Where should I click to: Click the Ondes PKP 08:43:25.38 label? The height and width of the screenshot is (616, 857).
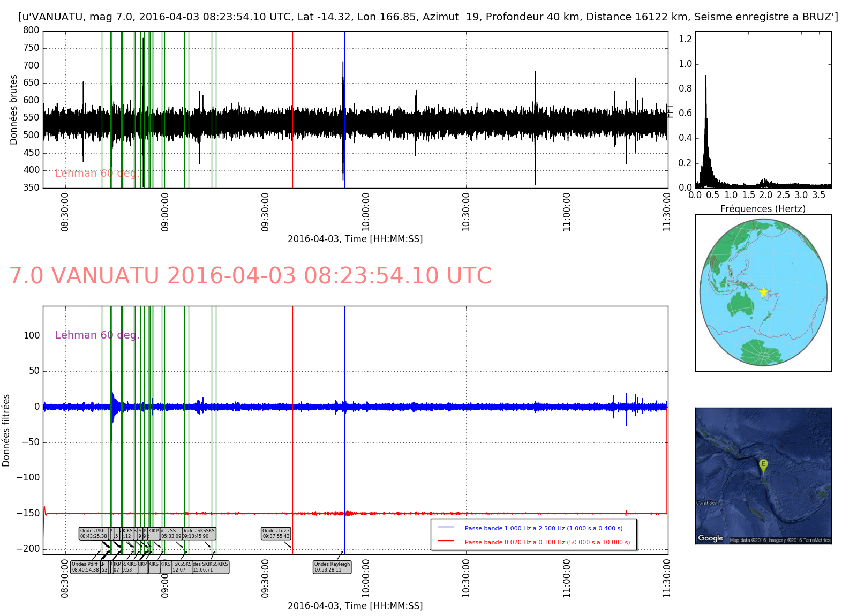pyautogui.click(x=93, y=534)
